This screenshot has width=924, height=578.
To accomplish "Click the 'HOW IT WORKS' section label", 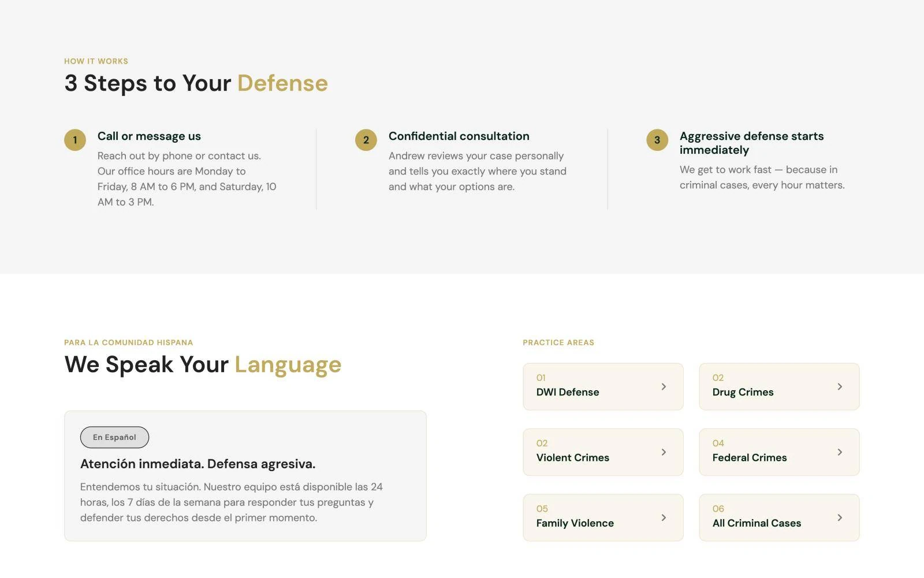I will pyautogui.click(x=96, y=61).
